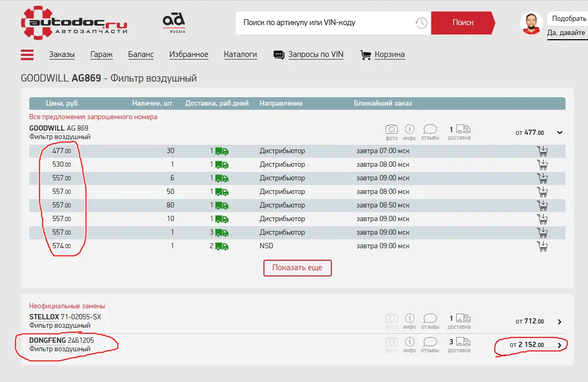Open the Гараж menu item
Image resolution: width=588 pixels, height=382 pixels.
click(x=101, y=54)
